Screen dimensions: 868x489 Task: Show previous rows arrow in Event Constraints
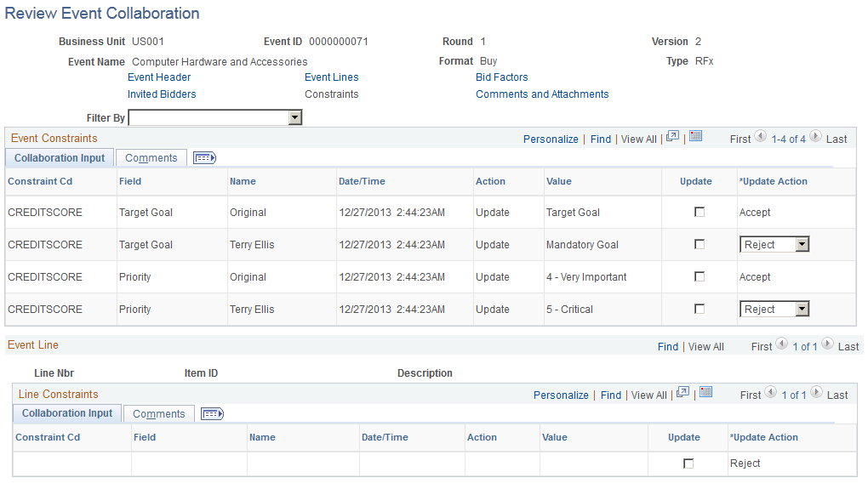tap(761, 136)
